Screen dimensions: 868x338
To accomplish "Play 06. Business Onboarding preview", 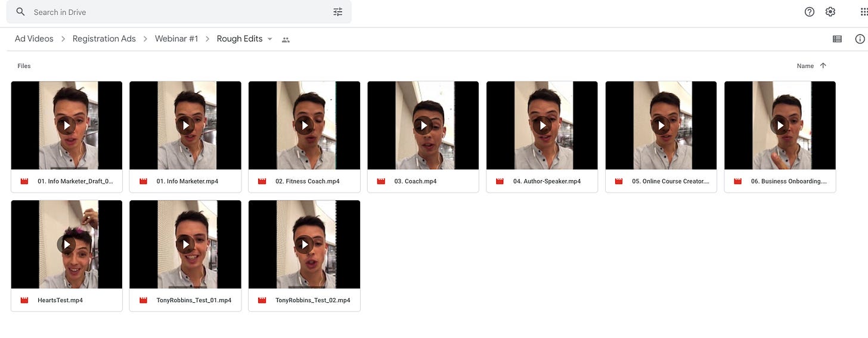I will point(780,125).
